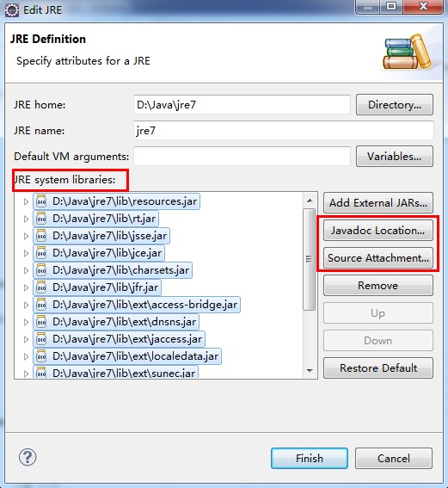Select the jaccess.jar library entry
The image size is (448, 488).
(119, 339)
